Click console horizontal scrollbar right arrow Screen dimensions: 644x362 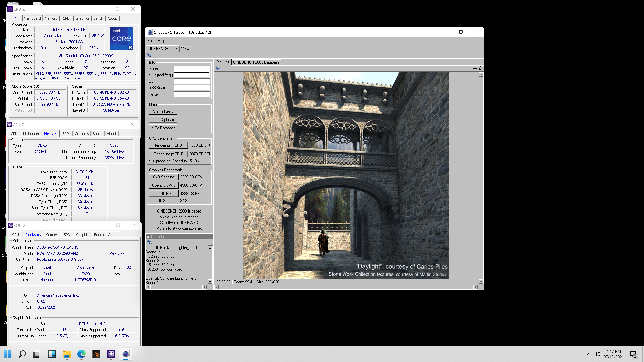(204, 287)
